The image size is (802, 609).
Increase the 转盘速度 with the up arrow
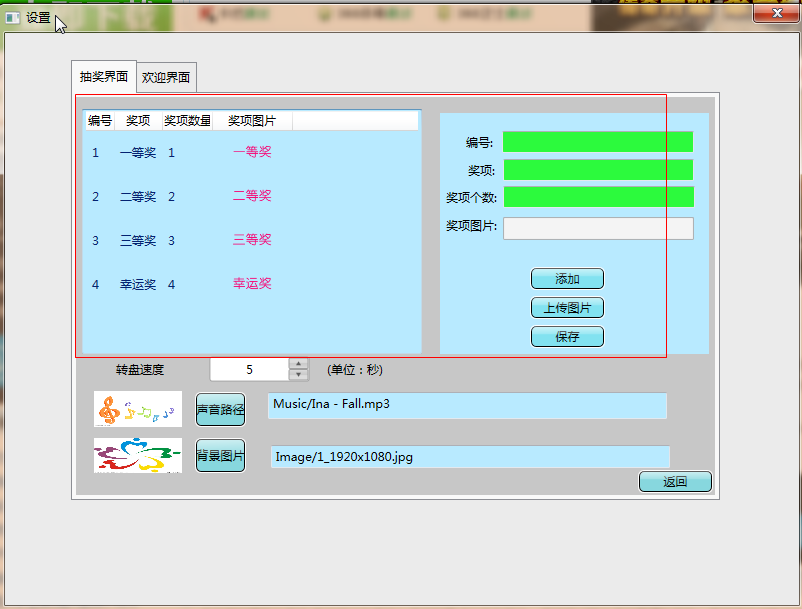tap(299, 364)
